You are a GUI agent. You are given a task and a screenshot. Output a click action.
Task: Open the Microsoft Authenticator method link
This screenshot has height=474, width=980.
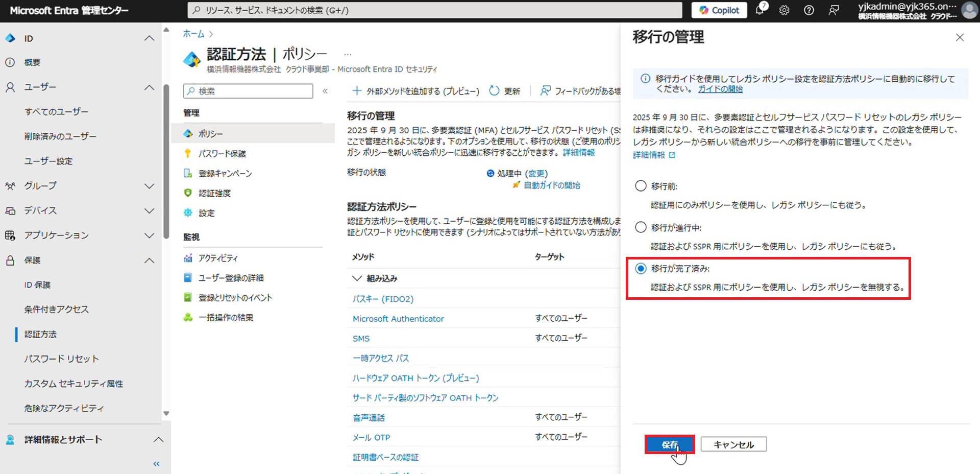click(x=398, y=319)
